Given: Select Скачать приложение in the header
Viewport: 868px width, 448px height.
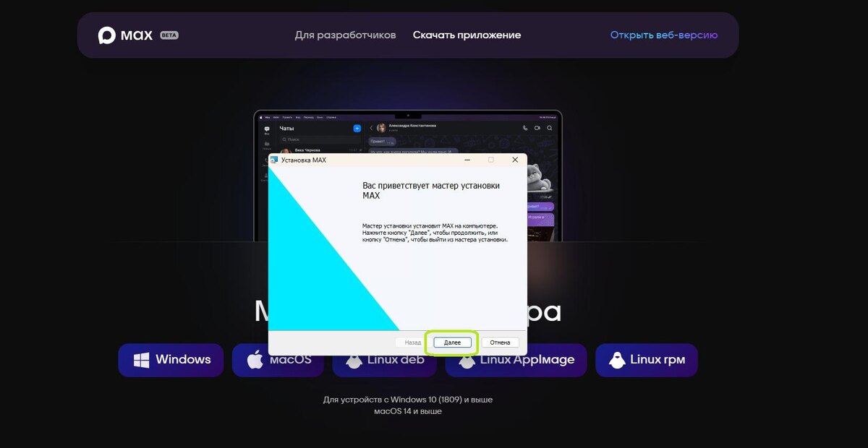Looking at the screenshot, I should point(467,34).
